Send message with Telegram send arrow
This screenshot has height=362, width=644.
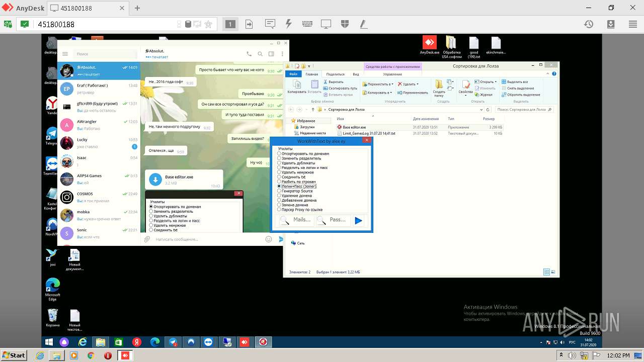pos(281,239)
